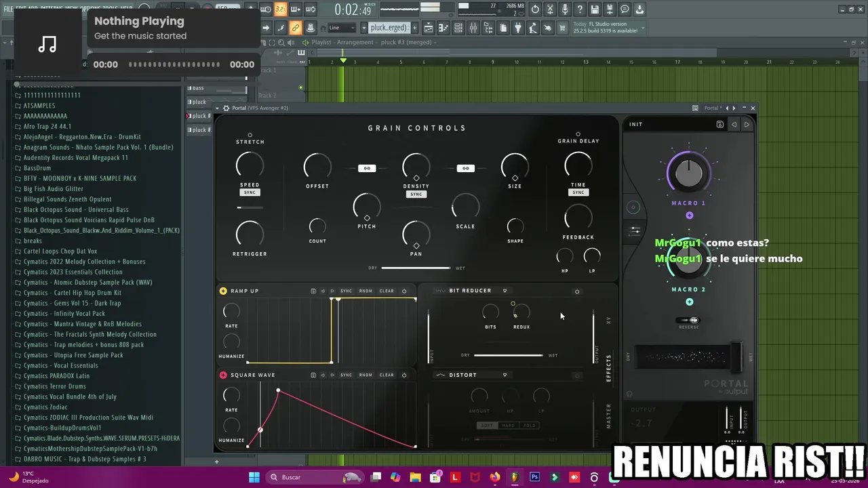Image resolution: width=868 pixels, height=488 pixels.
Task: Click the add pattern plus button
Action: point(415,28)
